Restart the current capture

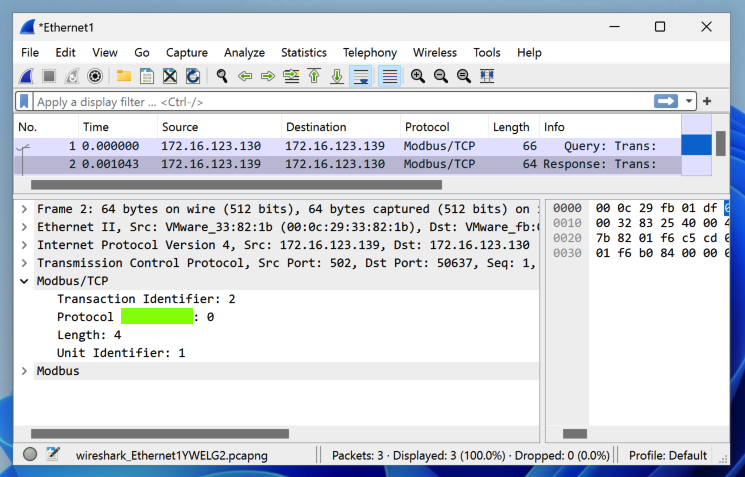pos(72,76)
